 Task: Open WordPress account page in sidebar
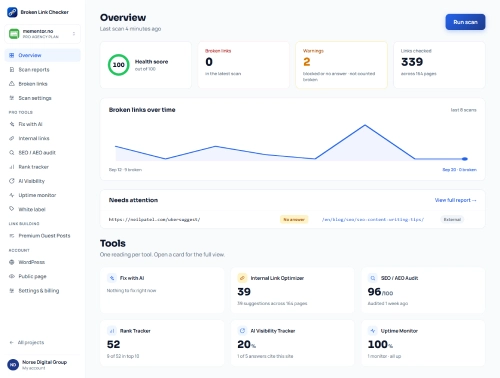tap(42, 262)
